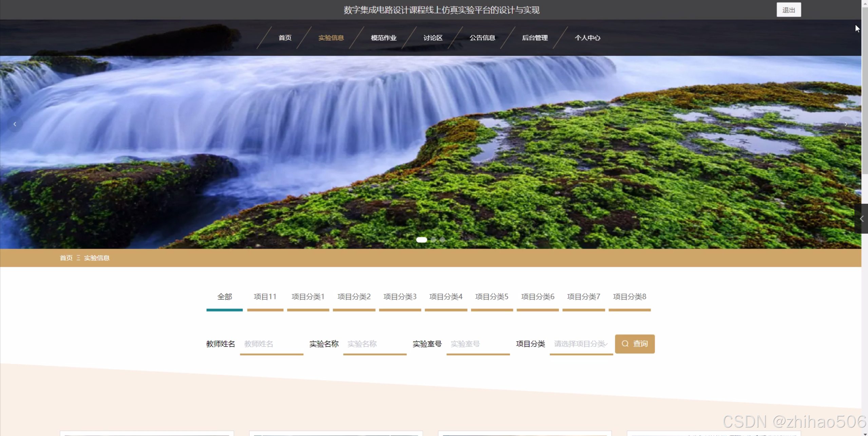The image size is (868, 436).
Task: Focus the 教师姓名 input field
Action: tap(271, 344)
